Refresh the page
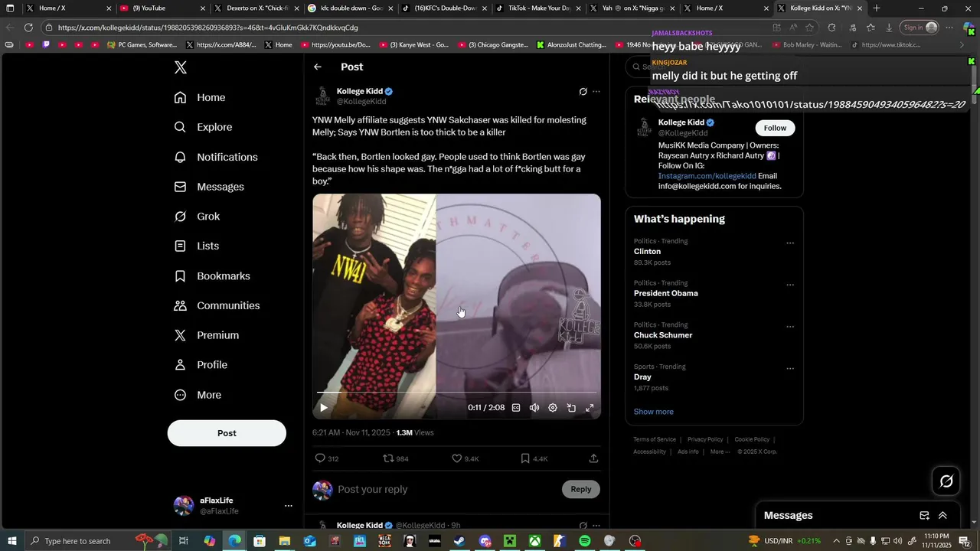Viewport: 980px width, 551px height. pos(28,28)
